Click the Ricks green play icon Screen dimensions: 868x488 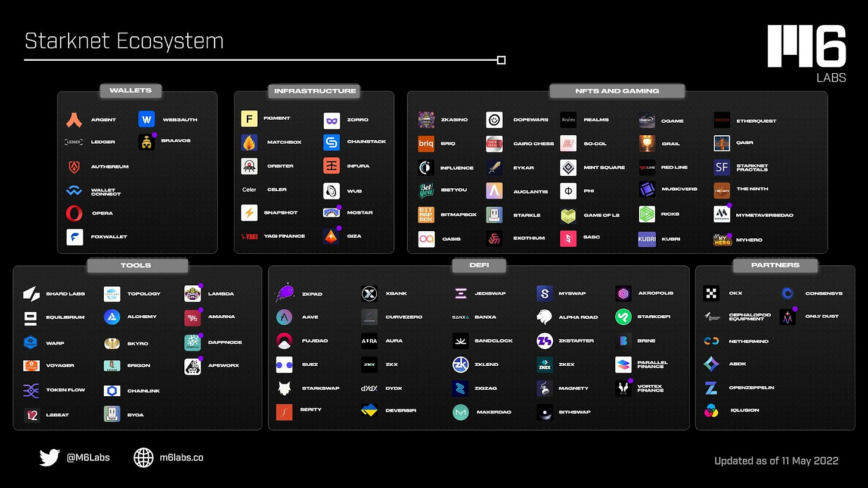647,214
